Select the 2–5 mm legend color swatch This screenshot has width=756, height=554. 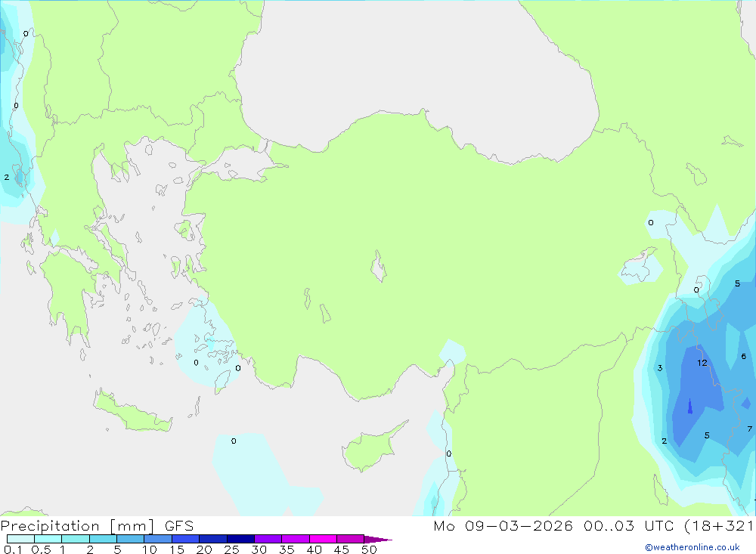point(103,539)
